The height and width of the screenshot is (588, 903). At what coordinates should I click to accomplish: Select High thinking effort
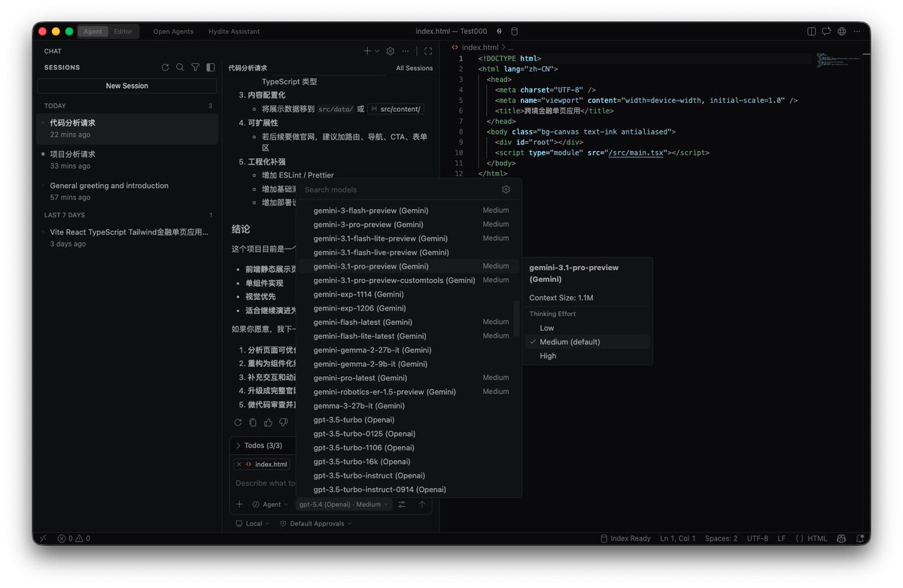click(x=588, y=356)
